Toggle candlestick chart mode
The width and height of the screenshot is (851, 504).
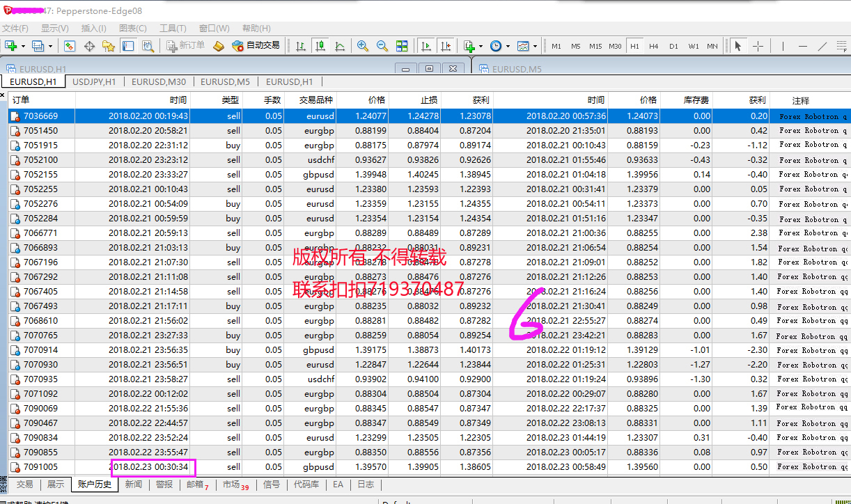[x=320, y=46]
